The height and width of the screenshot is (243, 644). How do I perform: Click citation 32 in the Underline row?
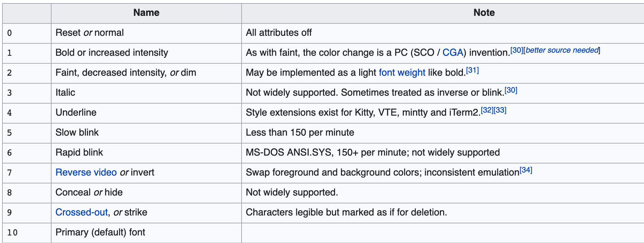pos(487,110)
